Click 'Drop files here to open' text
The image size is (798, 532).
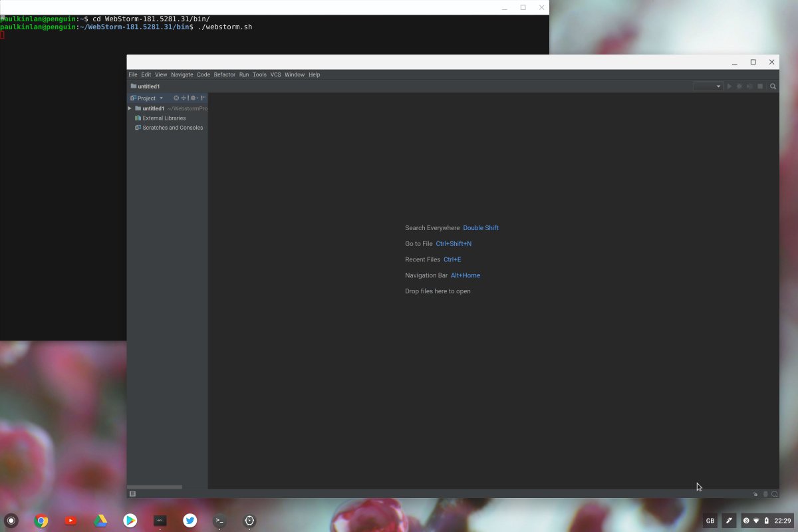pyautogui.click(x=438, y=291)
